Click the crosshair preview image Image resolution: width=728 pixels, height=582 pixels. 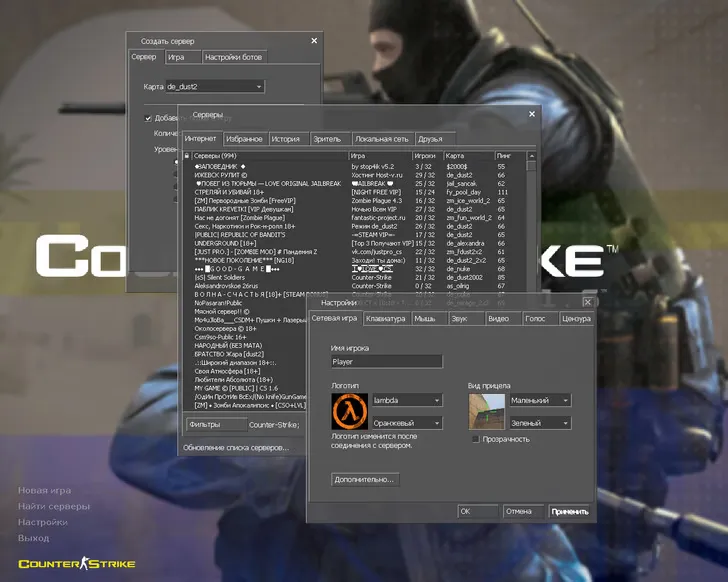(x=487, y=411)
